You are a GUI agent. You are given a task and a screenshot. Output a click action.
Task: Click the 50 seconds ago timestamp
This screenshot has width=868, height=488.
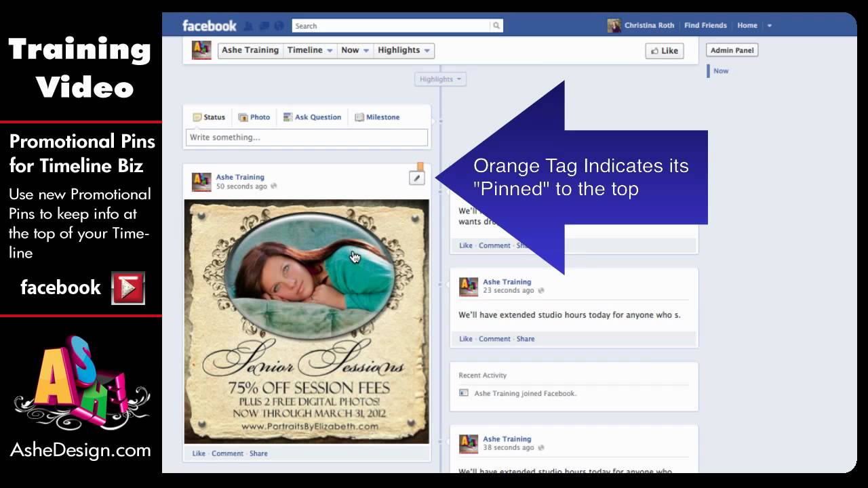[x=241, y=186]
